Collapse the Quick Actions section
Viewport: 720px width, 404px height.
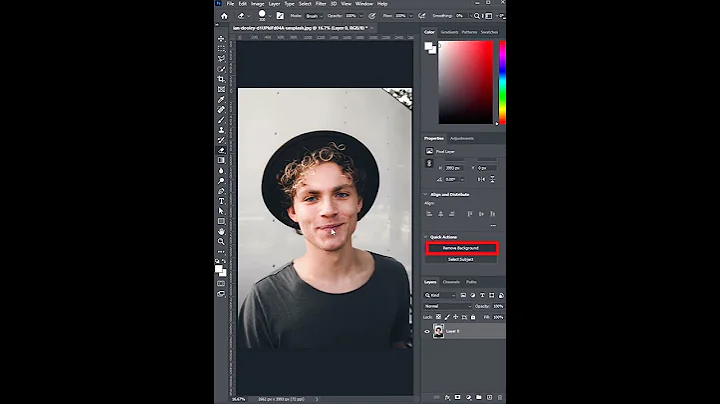click(425, 237)
